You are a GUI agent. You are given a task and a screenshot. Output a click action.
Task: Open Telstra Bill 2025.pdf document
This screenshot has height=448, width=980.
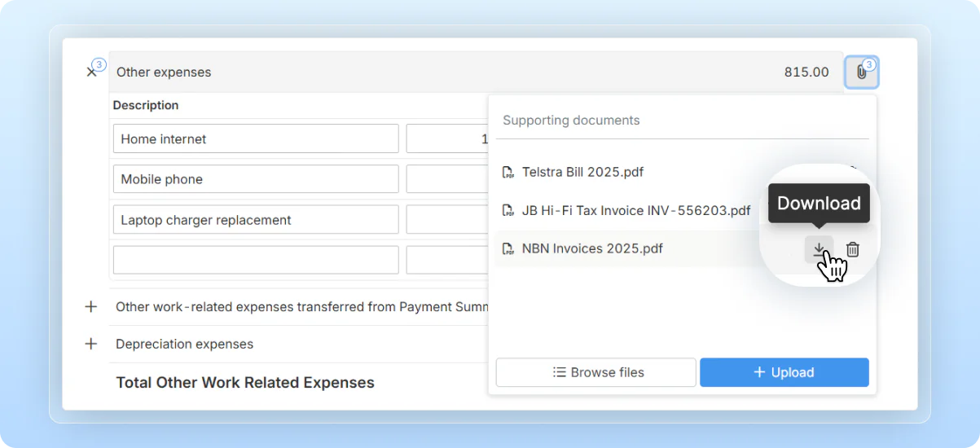coord(582,172)
